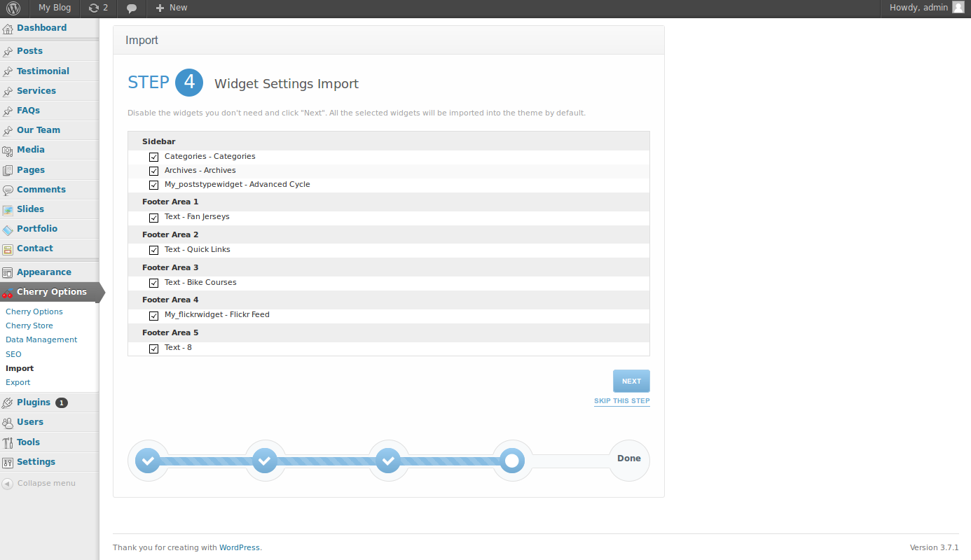Expand the Howdy, admin account menu
Viewport: 971px width, 560px height.
point(926,8)
